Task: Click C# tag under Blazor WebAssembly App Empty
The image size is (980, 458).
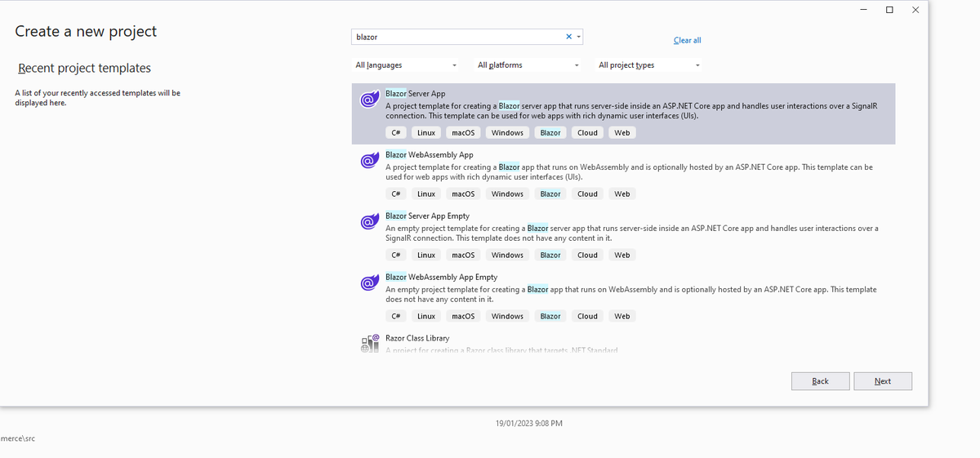Action: [395, 316]
